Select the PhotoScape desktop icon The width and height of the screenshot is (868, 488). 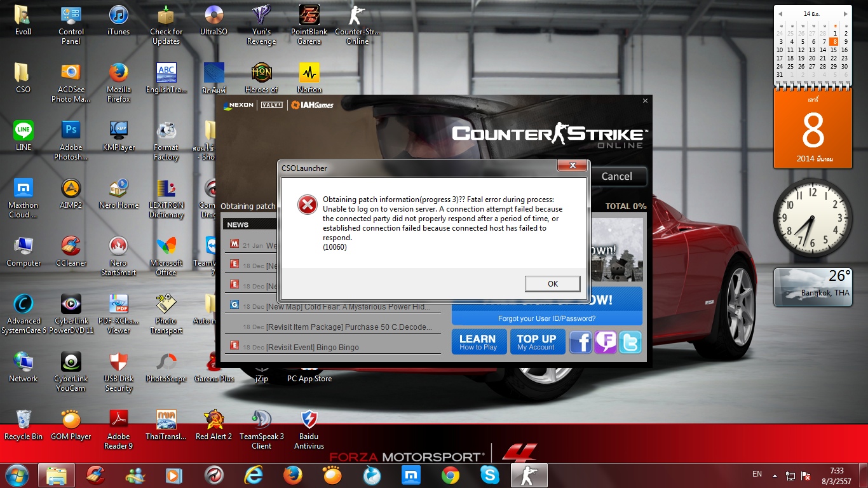click(x=166, y=367)
